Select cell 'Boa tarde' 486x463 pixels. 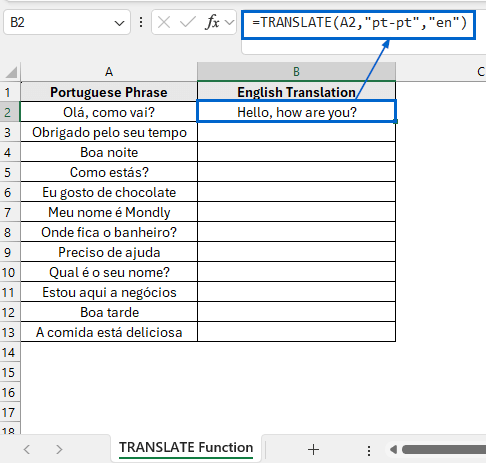click(x=109, y=312)
